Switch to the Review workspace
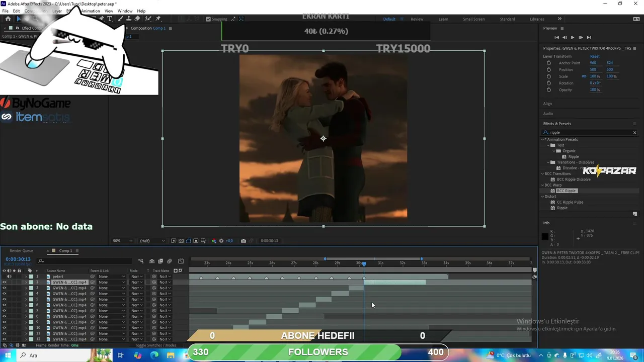The image size is (644, 362). [417, 19]
